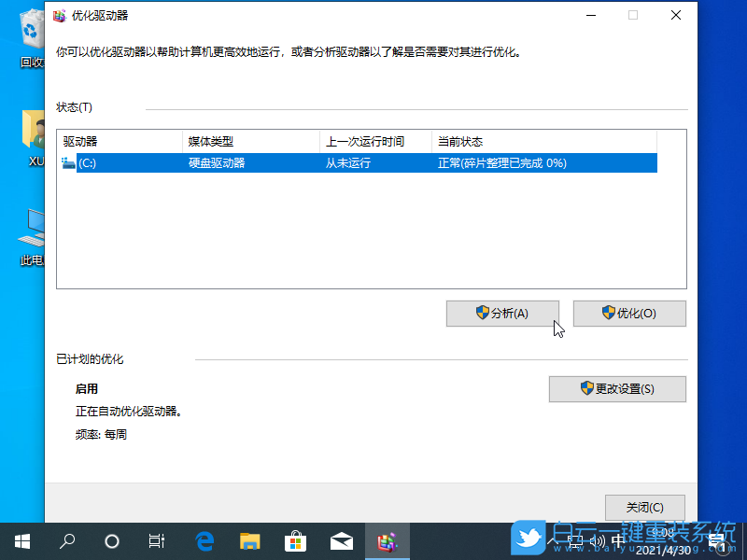Open the Task View taskbar icon
Screen dimensions: 747x560
pyautogui.click(x=157, y=540)
